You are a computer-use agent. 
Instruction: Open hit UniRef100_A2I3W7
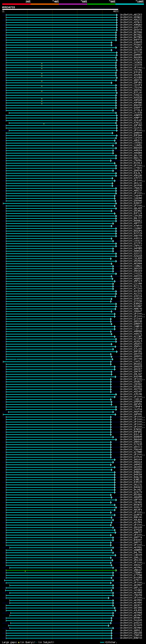pos(131,337)
